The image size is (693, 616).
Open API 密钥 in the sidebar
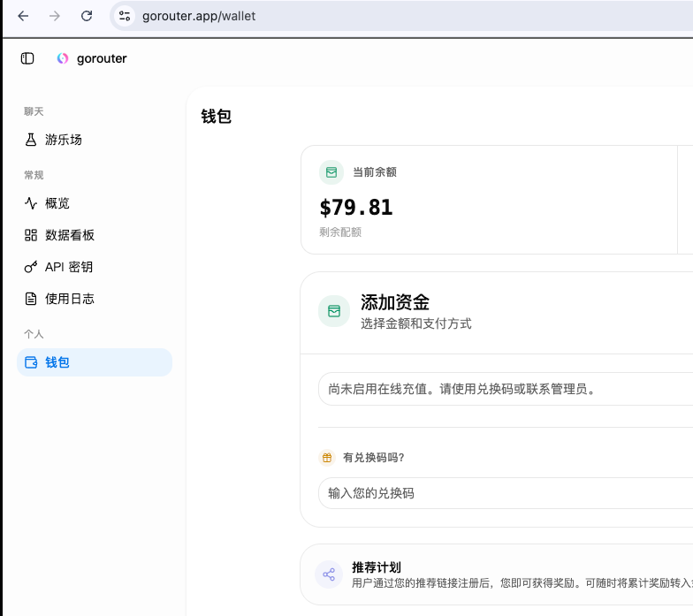coord(95,267)
